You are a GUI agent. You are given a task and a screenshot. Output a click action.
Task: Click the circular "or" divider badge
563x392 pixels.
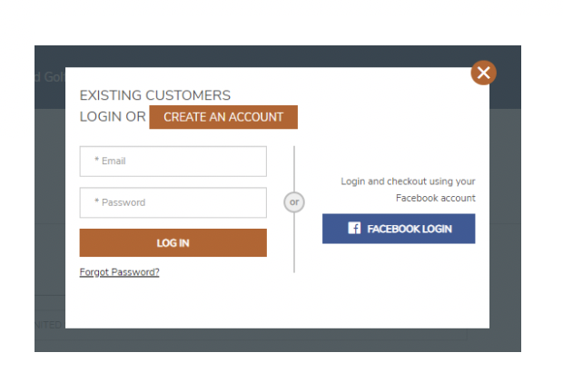pos(294,202)
